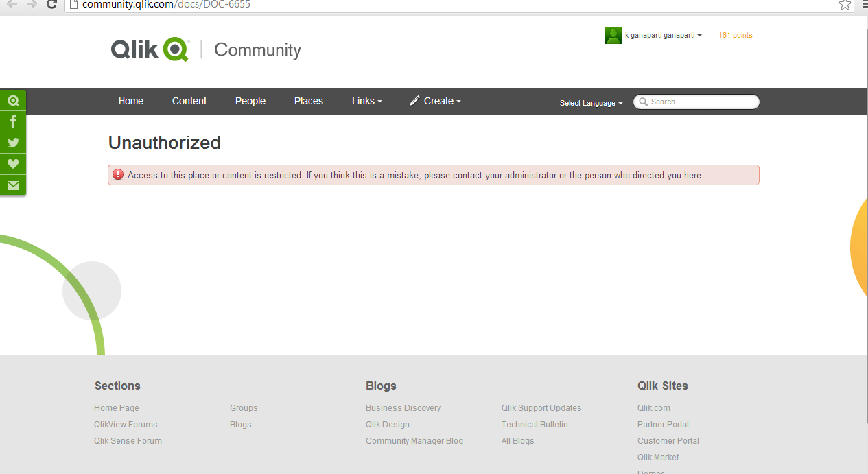This screenshot has width=868, height=474.
Task: Open the Groups footer link
Action: 244,408
